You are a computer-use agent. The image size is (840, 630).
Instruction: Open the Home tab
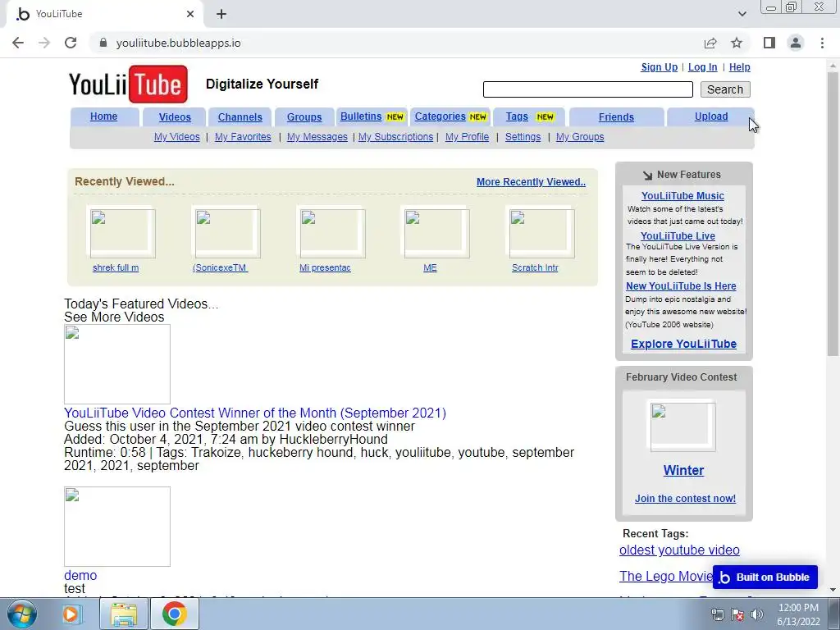tap(104, 116)
